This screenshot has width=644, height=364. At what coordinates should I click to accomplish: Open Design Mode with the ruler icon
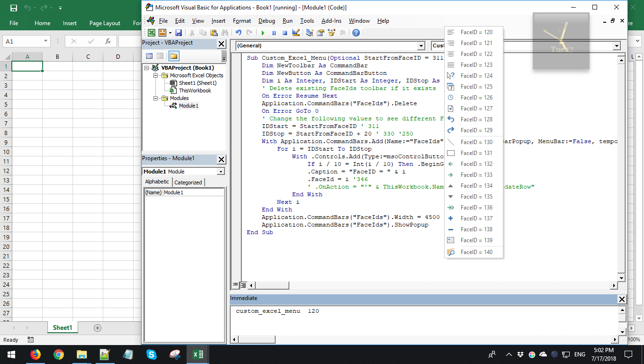[x=296, y=33]
